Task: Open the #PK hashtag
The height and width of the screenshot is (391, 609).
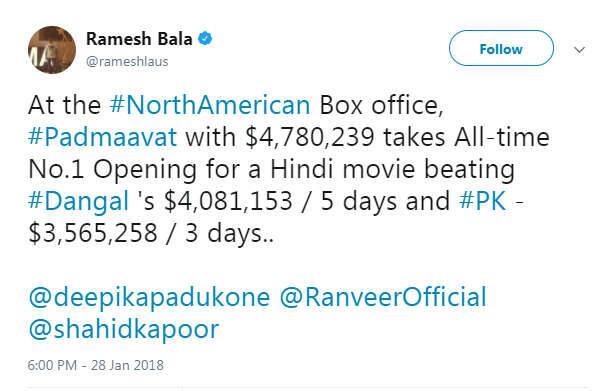Action: point(483,201)
